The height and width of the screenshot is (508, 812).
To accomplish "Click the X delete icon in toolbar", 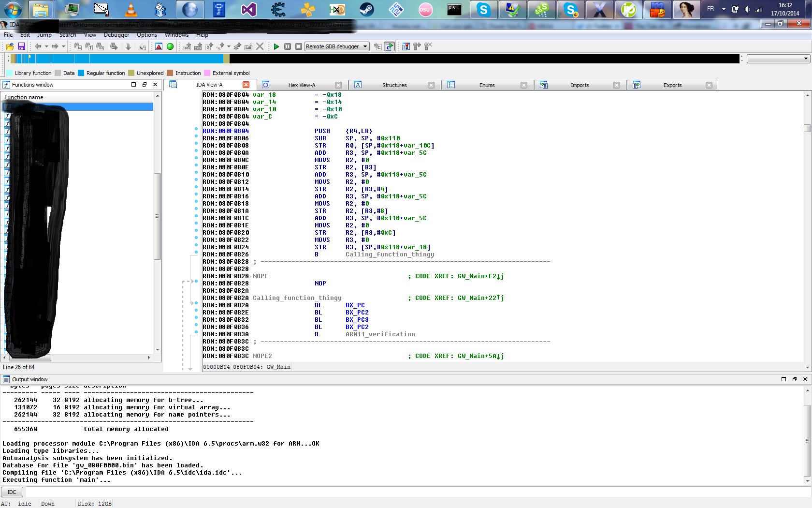I will (260, 46).
